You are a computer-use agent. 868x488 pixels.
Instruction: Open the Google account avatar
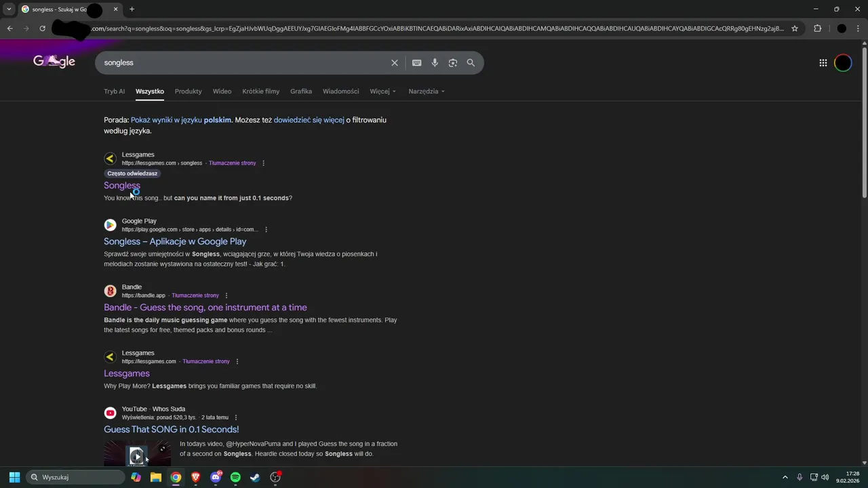coord(843,62)
